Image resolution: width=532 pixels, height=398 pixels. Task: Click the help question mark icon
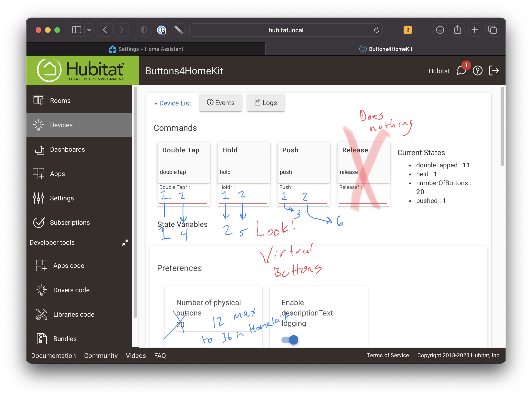(478, 71)
